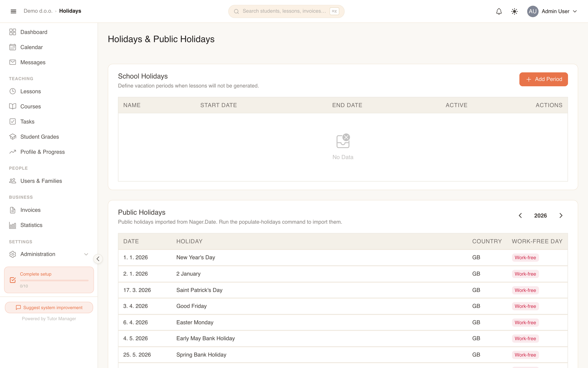Click the Lessons clock icon
The height and width of the screenshot is (368, 588).
coord(13,91)
